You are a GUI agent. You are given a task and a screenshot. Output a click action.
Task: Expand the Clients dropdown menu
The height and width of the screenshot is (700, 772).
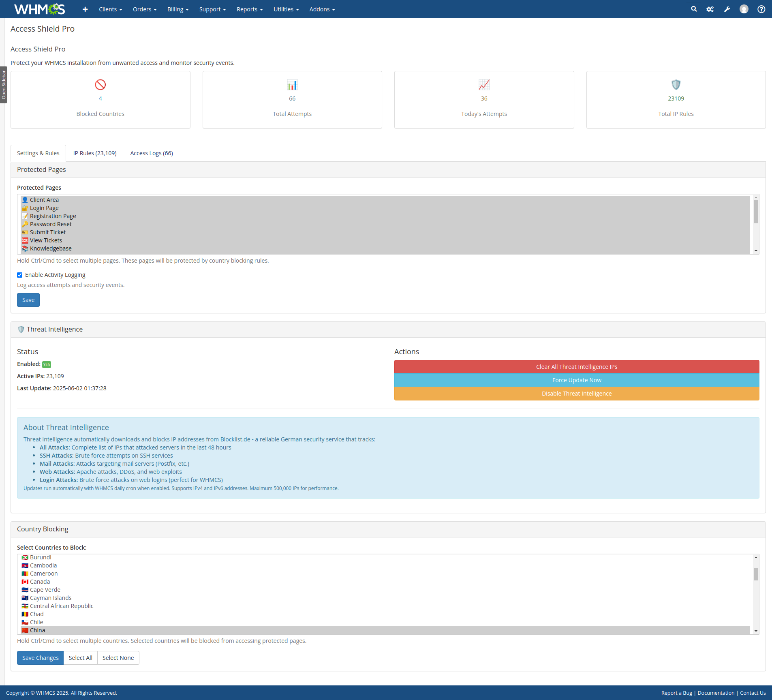point(111,9)
